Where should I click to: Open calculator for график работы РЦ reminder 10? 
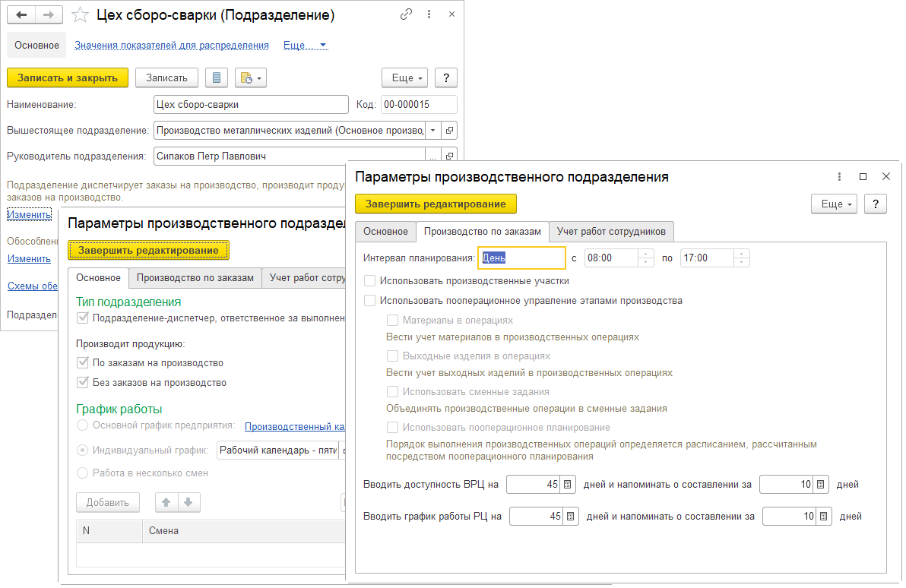coord(823,517)
